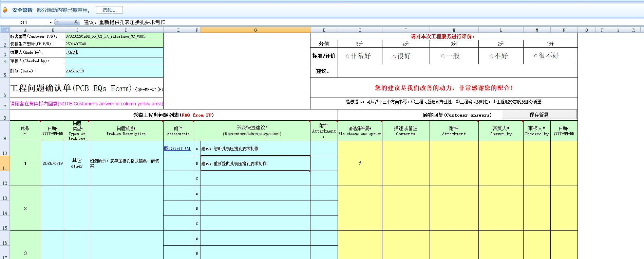Click the 赵成捷 made-by cell
The width and height of the screenshot is (644, 259).
pos(114,52)
